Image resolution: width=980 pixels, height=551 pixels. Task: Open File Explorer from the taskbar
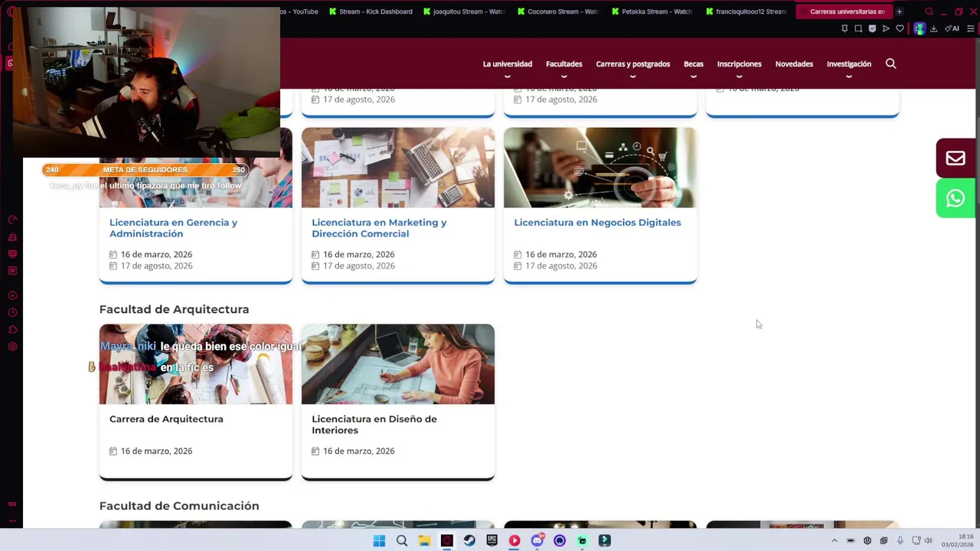point(424,541)
